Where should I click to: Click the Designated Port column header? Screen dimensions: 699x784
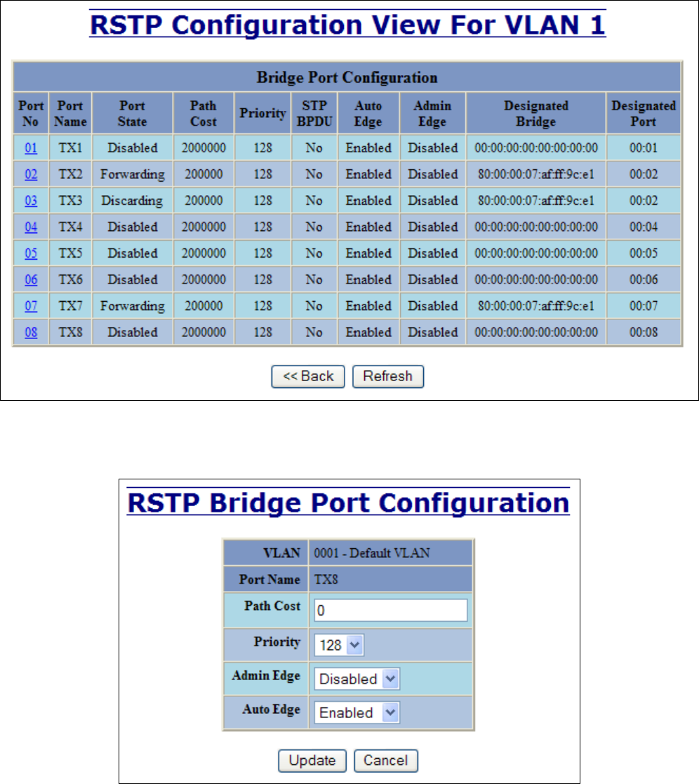point(644,114)
